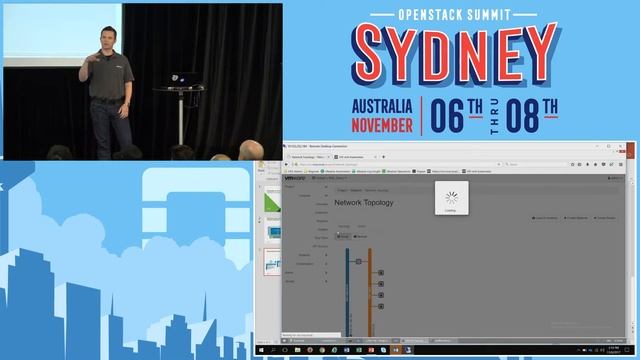Toggle Small view for topology
The height and width of the screenshot is (360, 640).
(343, 236)
